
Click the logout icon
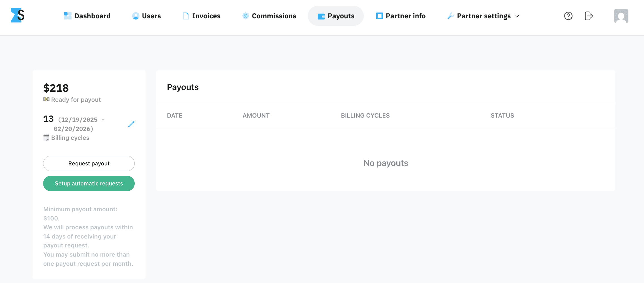(x=589, y=16)
